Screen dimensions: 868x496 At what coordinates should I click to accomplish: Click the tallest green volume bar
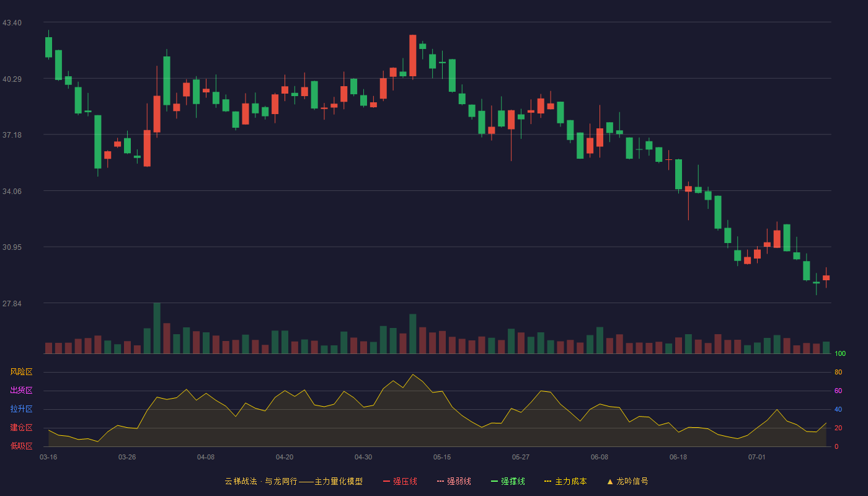pyautogui.click(x=157, y=328)
